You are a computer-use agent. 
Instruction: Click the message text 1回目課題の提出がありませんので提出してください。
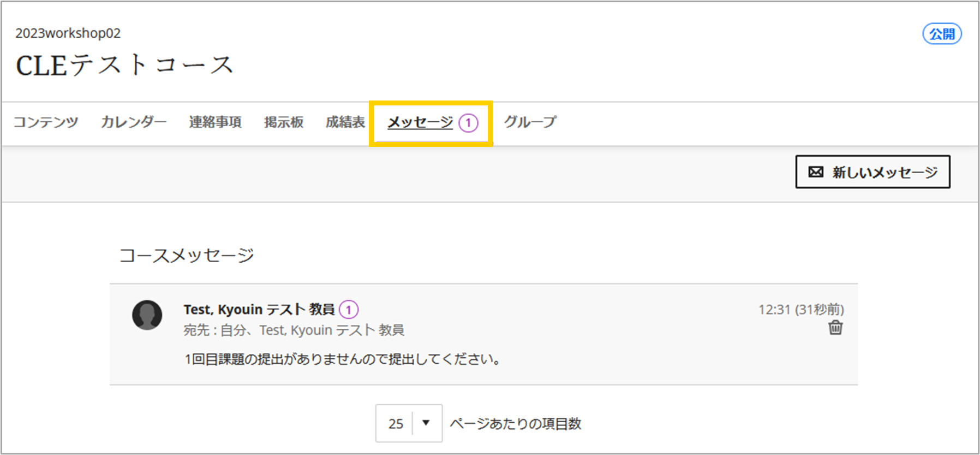pos(343,359)
